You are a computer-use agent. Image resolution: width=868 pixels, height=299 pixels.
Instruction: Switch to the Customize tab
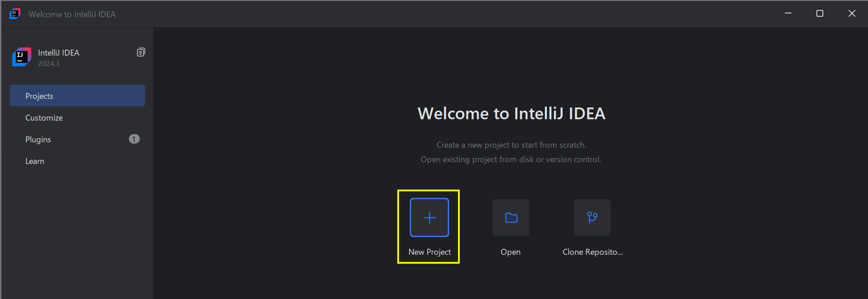77,118
